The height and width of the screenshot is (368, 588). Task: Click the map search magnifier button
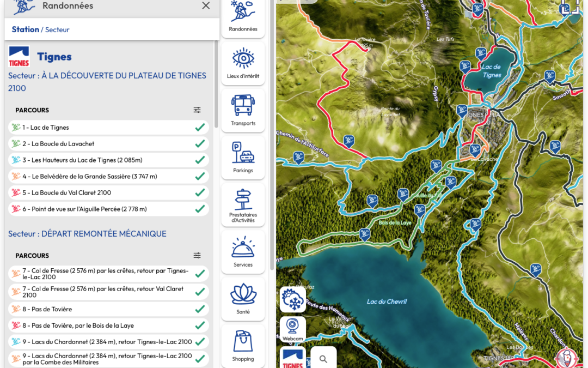point(323,359)
